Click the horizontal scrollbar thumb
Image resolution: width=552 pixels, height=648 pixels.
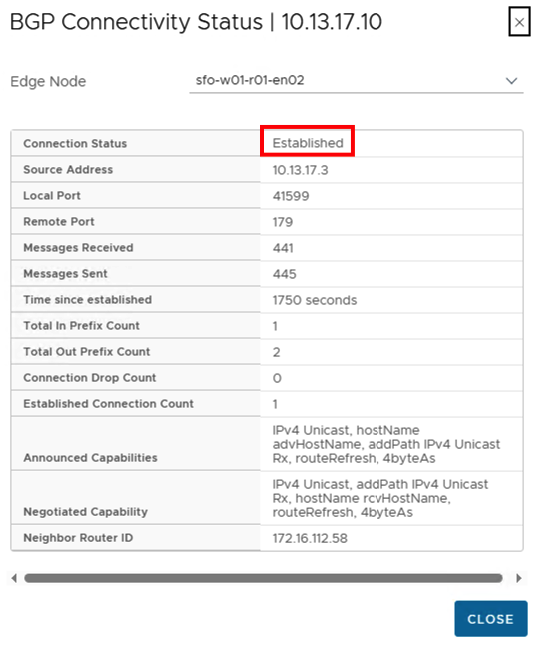pyautogui.click(x=263, y=578)
